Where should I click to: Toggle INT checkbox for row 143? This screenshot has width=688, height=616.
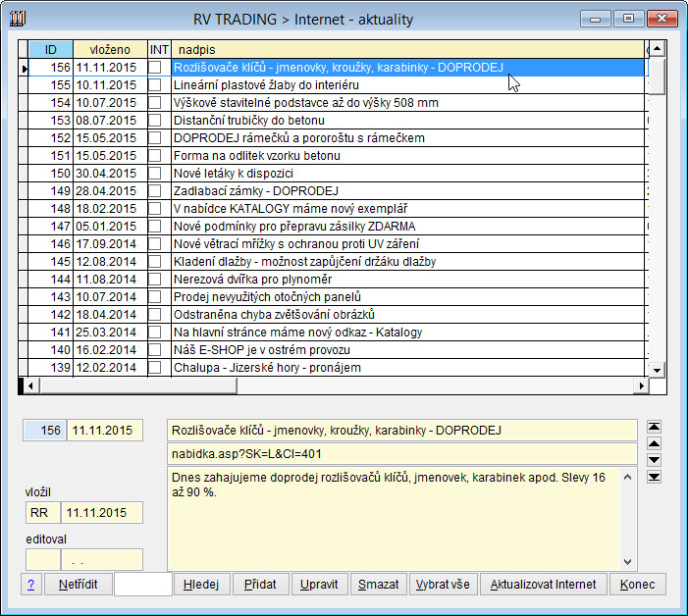[154, 296]
